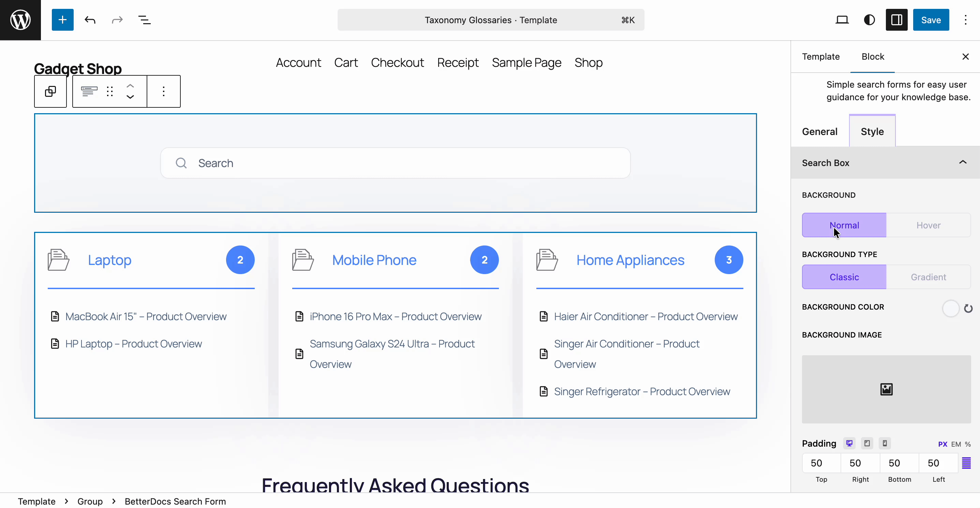The image size is (980, 508).
Task: Open style revisions tool in the header
Action: [869, 20]
